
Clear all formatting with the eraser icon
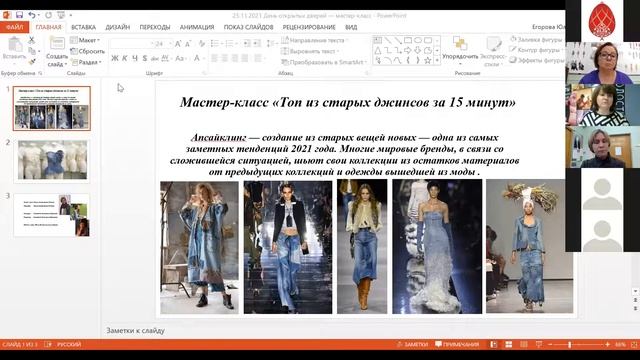[x=202, y=44]
